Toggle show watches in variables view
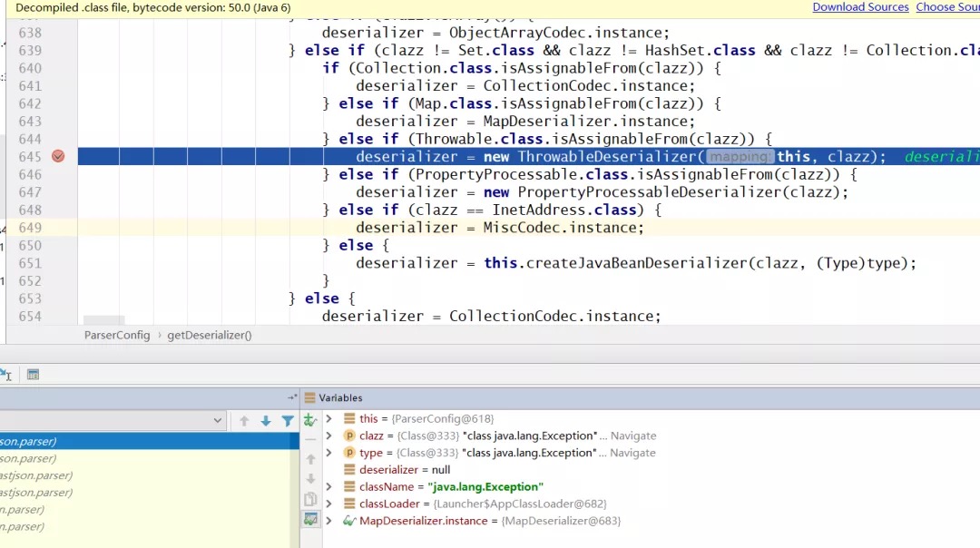Image resolution: width=980 pixels, height=548 pixels. point(310,520)
